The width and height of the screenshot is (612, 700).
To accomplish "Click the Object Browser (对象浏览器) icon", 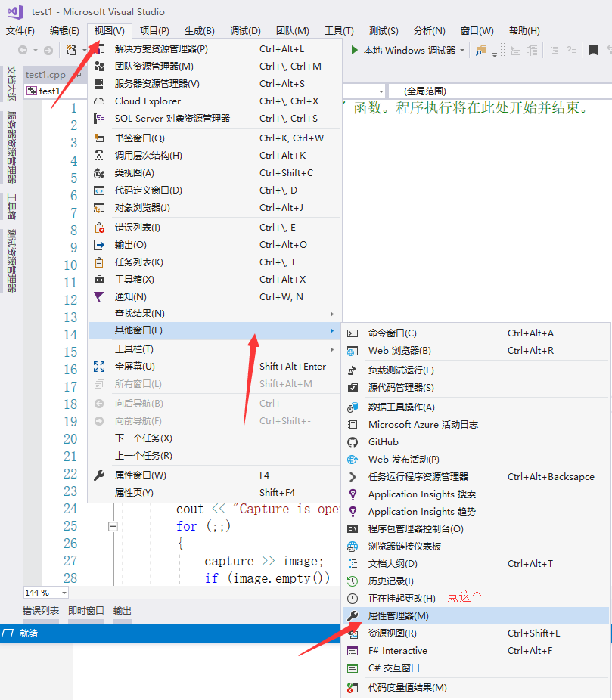I will click(99, 208).
